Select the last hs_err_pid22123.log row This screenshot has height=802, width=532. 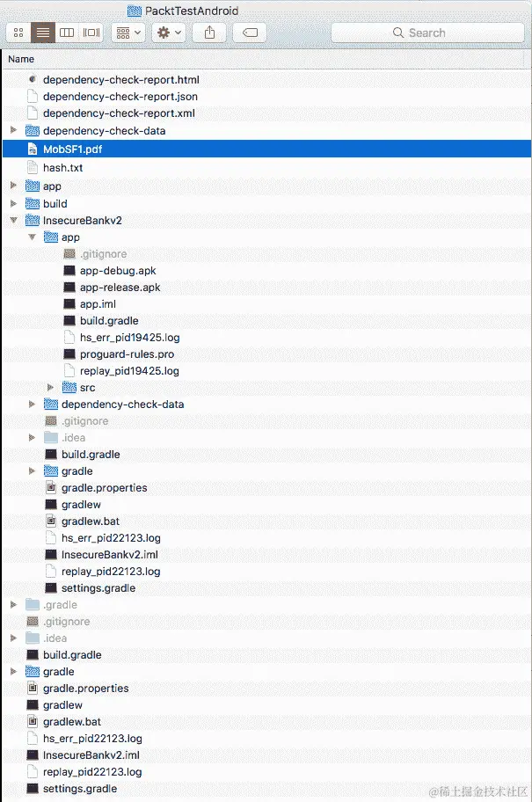[266, 738]
